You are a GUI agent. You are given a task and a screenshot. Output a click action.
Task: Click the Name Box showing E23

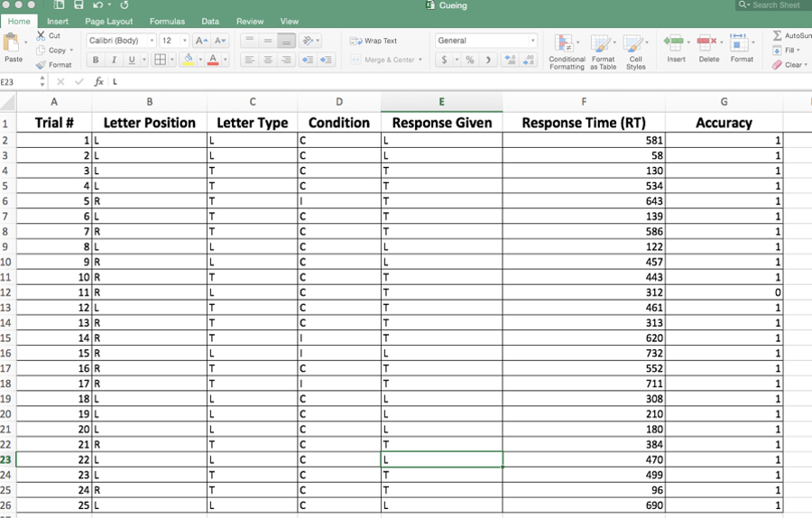(19, 82)
